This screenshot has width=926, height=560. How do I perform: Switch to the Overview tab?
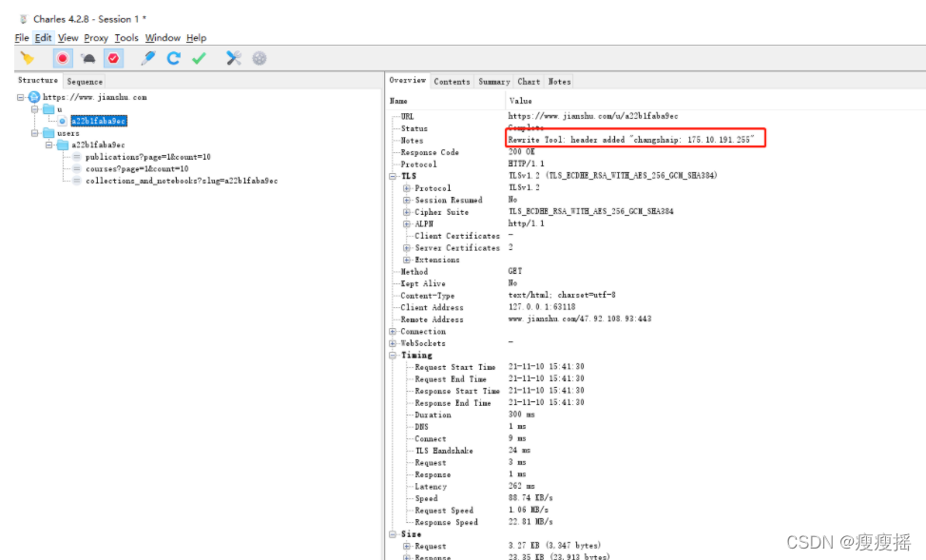pyautogui.click(x=408, y=80)
